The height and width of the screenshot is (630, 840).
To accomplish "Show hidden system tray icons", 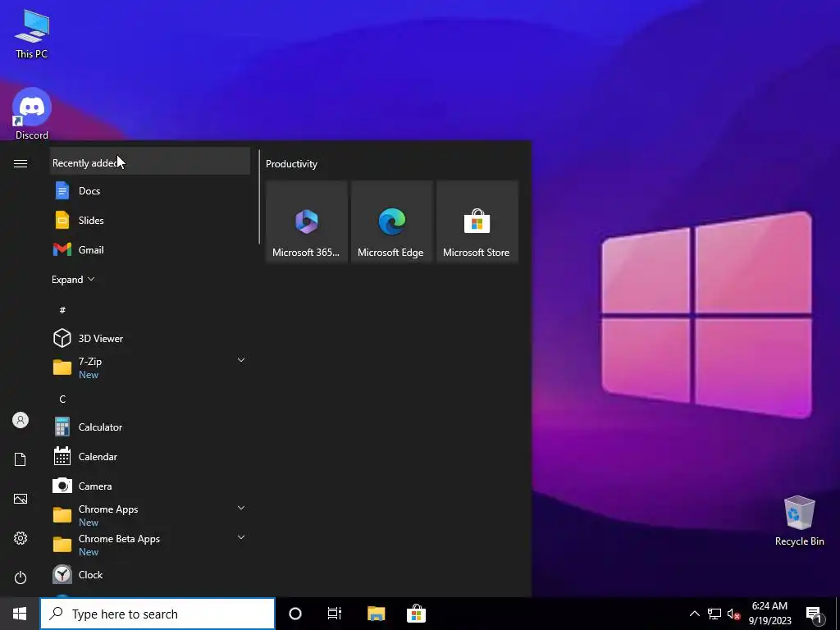I will [694, 614].
